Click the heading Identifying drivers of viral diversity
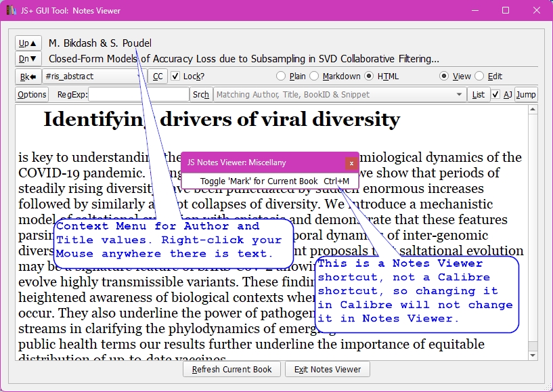 [221, 119]
